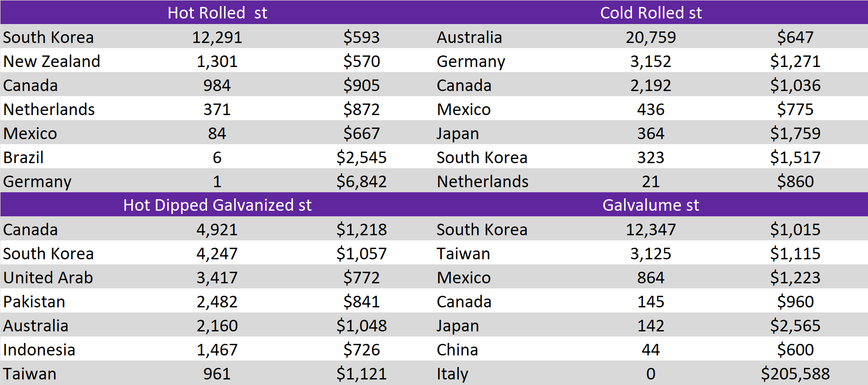Click the $2,565 Japan Galvalume price
Screen dimensions: 868x385
(x=795, y=325)
